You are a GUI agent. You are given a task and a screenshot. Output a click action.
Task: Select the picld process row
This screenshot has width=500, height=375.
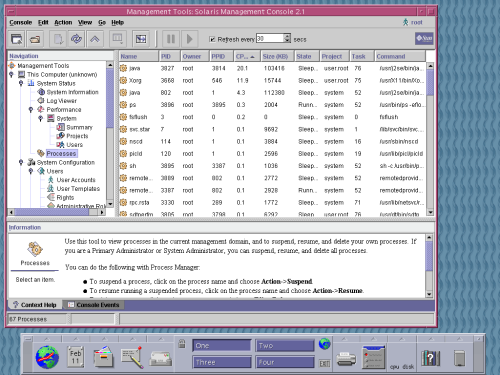click(272, 154)
